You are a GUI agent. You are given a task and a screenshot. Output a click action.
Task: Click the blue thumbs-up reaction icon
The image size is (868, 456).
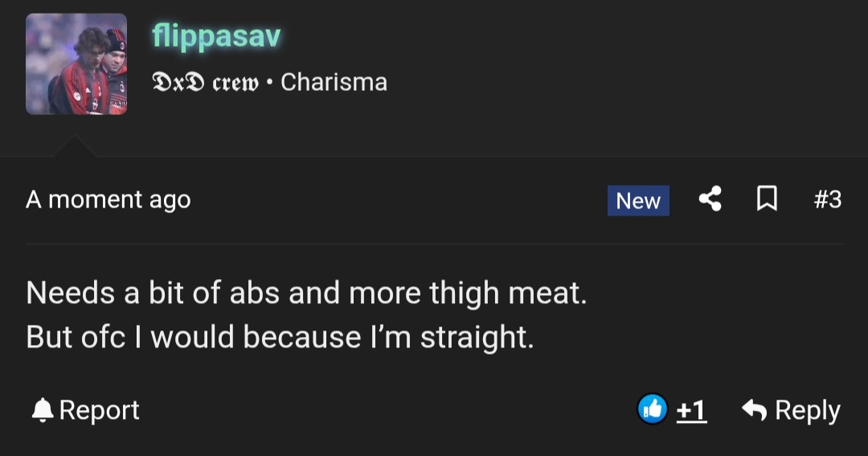[652, 410]
